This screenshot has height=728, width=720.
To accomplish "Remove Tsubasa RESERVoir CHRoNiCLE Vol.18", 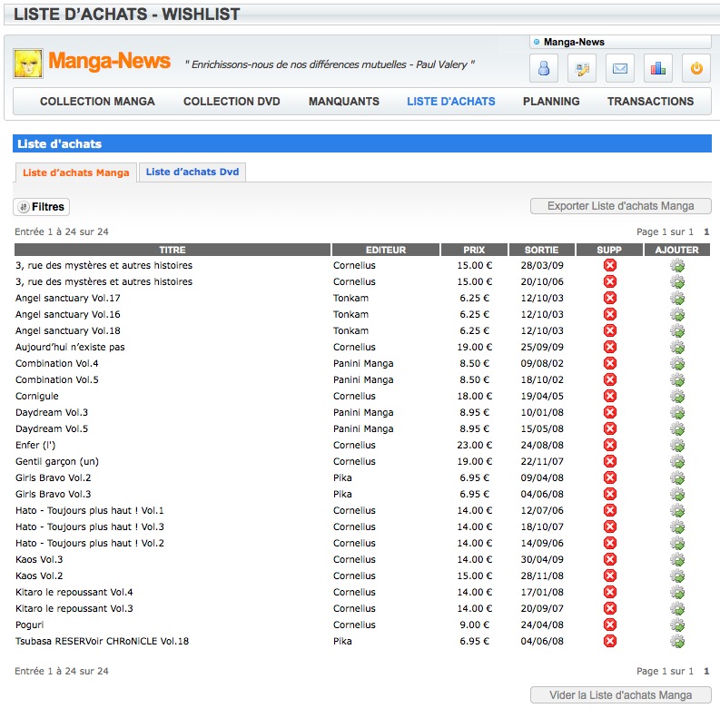I will [x=609, y=641].
